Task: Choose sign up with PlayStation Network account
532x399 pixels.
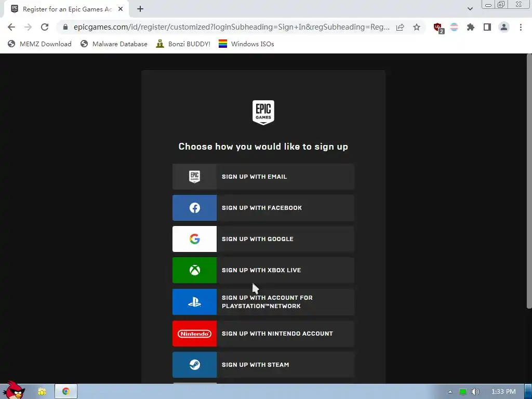Action: 263,302
